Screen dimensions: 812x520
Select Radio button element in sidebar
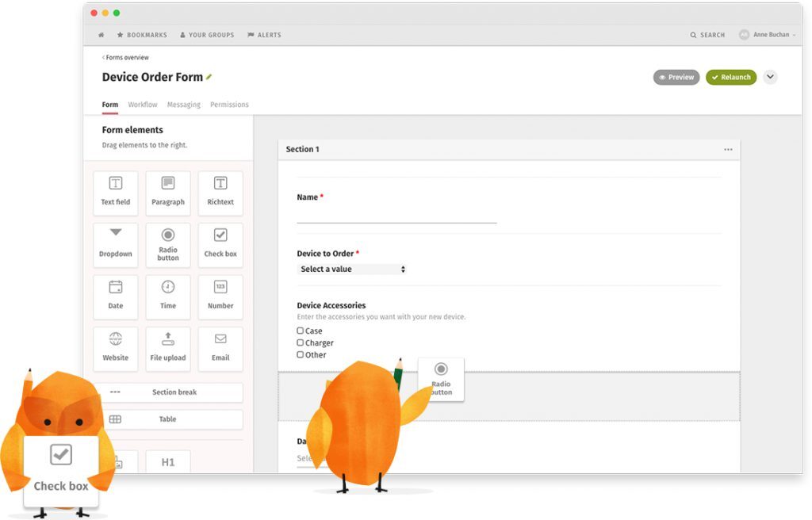tap(168, 245)
